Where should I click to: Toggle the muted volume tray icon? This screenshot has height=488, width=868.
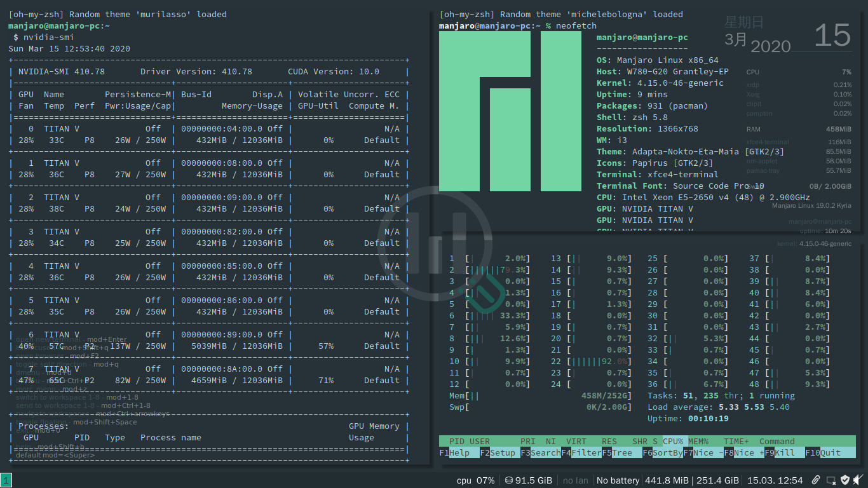[858, 480]
